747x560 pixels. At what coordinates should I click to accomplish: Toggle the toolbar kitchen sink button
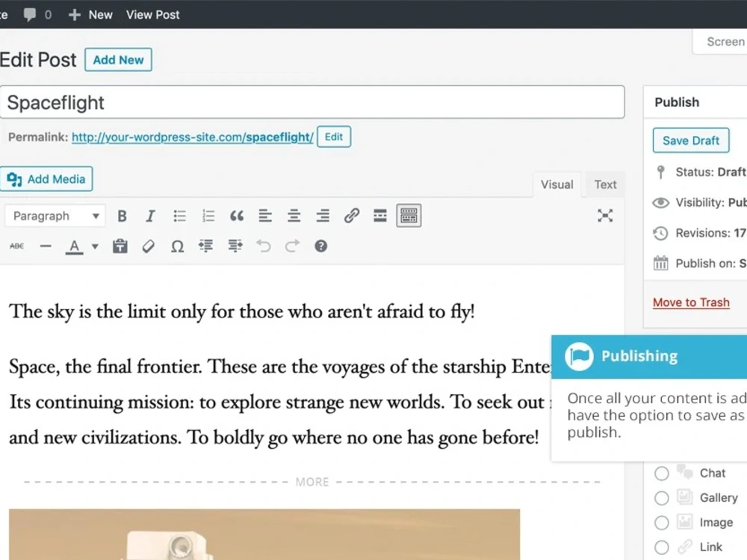pos(409,217)
